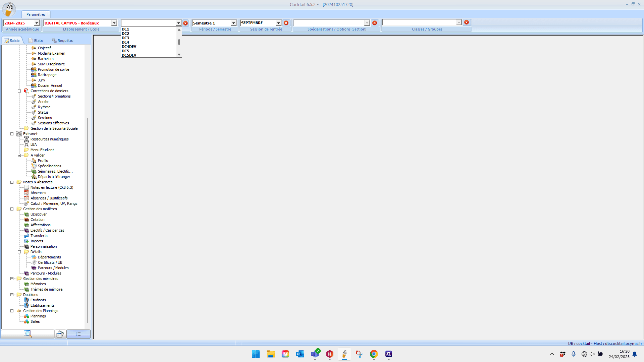Screen dimensions: 644x362
Task: Select DC5 in the open list
Action: click(x=149, y=51)
